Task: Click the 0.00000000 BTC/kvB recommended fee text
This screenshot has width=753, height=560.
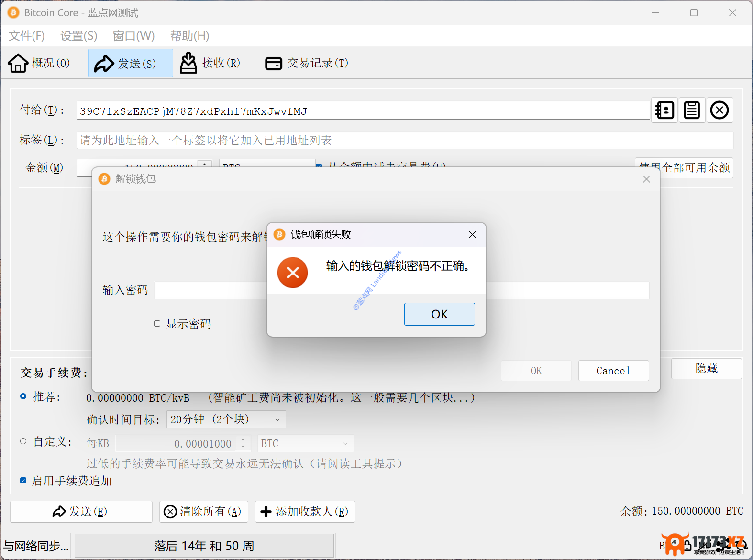Action: [138, 398]
